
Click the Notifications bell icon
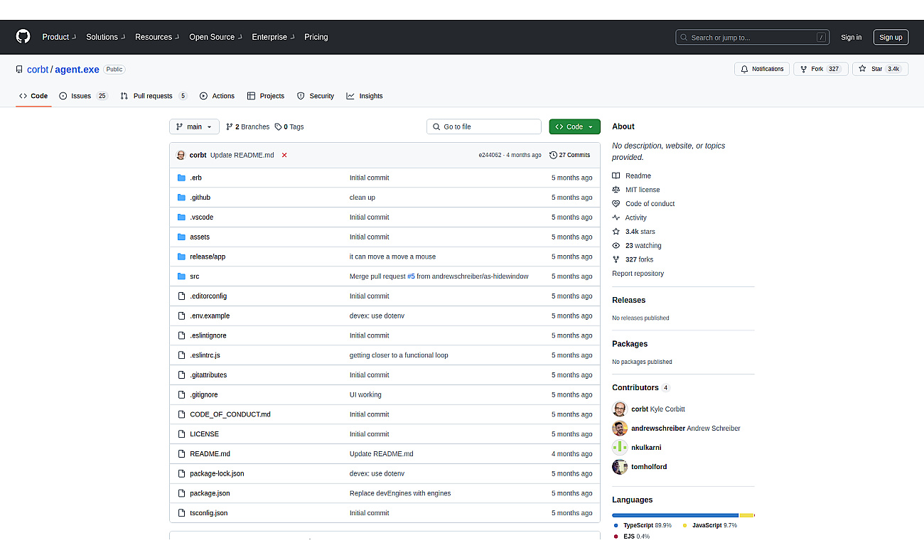click(x=744, y=69)
